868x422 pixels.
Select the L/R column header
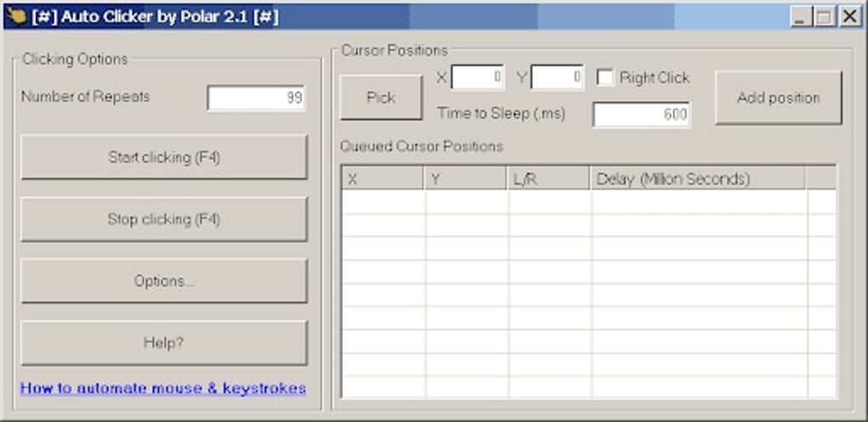tap(549, 179)
